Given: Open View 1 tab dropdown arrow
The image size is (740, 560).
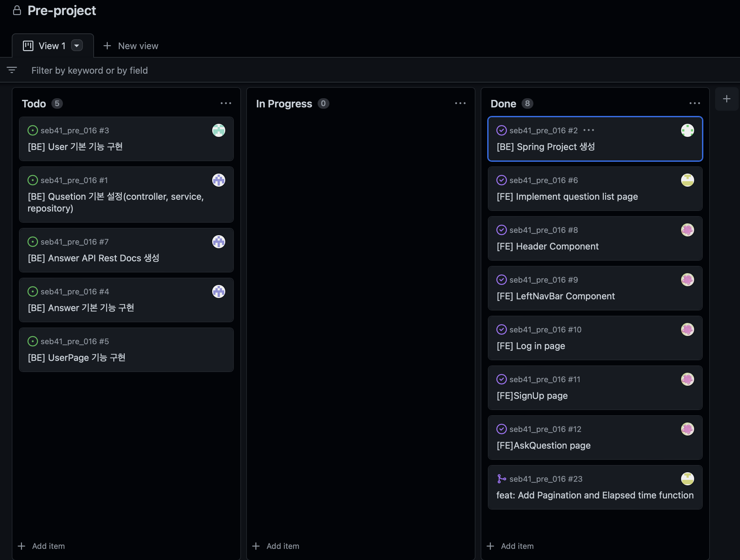Looking at the screenshot, I should tap(77, 46).
